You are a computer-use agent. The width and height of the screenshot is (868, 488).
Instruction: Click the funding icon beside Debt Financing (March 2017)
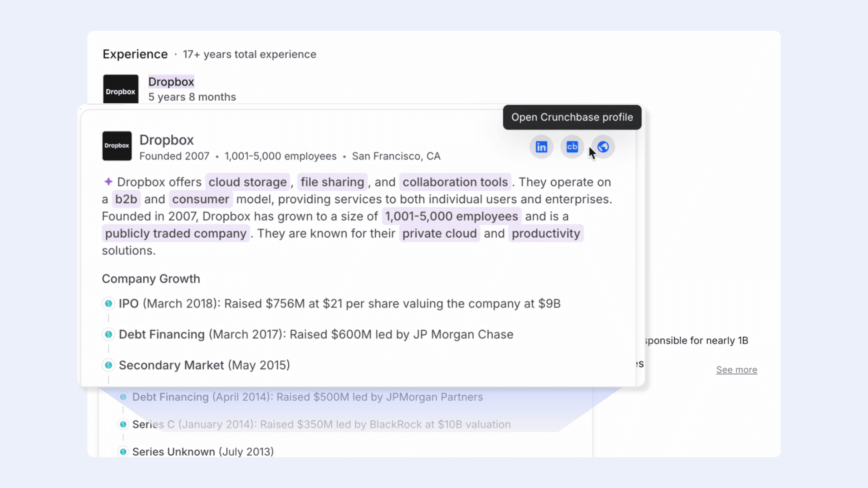[108, 334]
